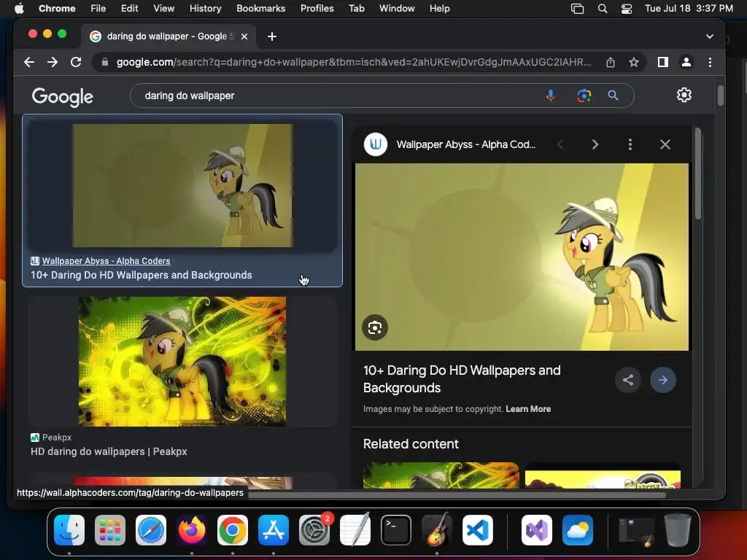Open Spotlight search in menu bar

pos(602,9)
